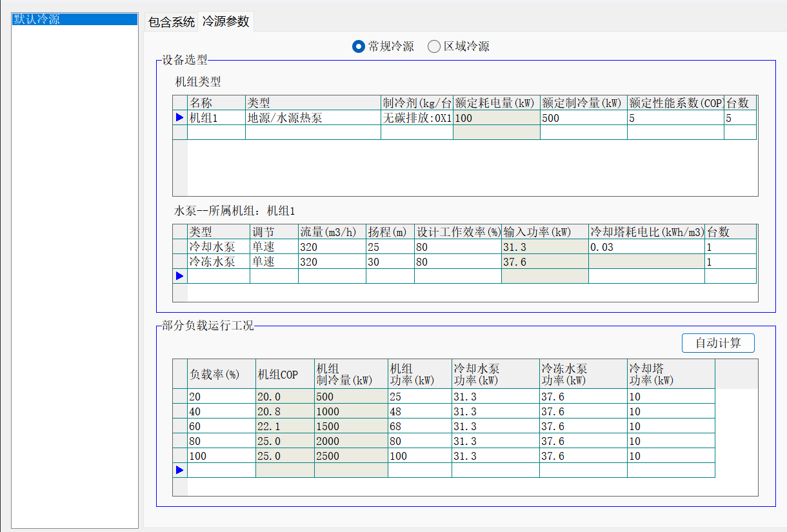Open 单速 regulation cell for 冷冻水泵
The width and height of the screenshot is (787, 532).
pyautogui.click(x=274, y=262)
